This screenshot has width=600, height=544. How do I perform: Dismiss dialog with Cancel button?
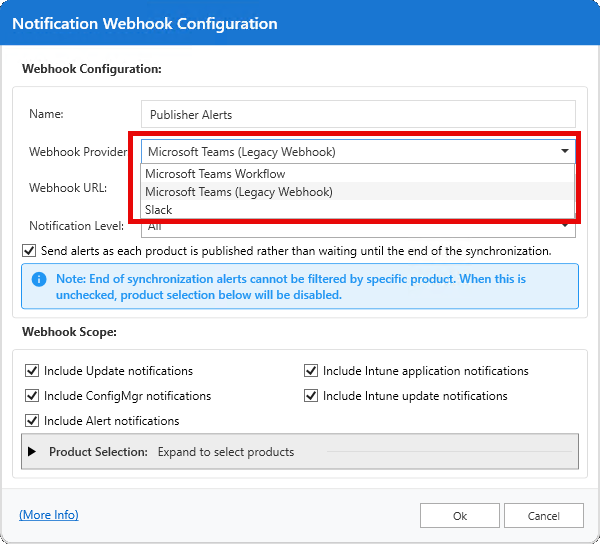[x=543, y=516]
